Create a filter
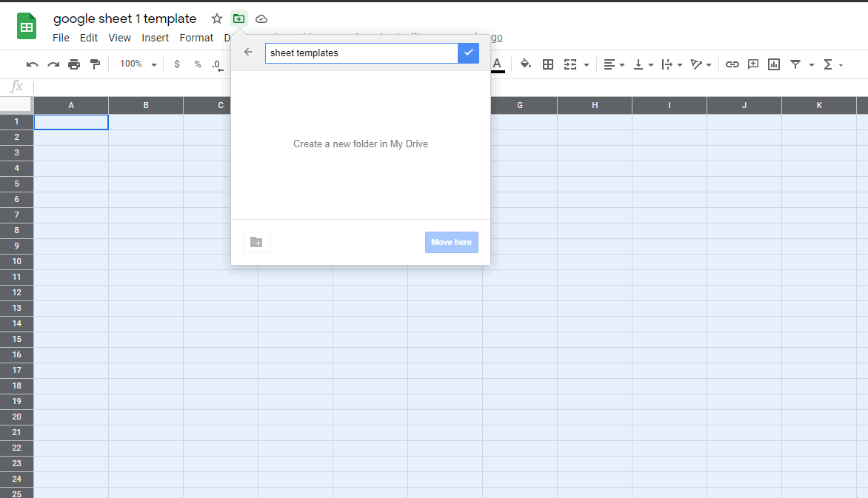This screenshot has width=868, height=498. click(795, 64)
